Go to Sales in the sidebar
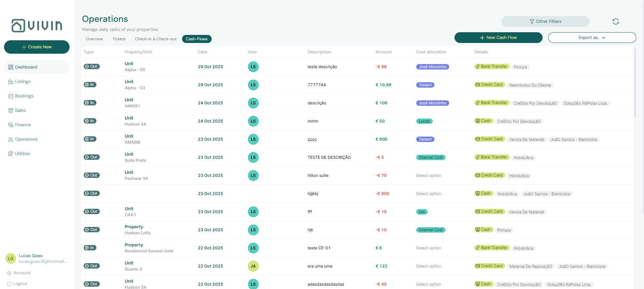The image size is (644, 289). tap(20, 110)
